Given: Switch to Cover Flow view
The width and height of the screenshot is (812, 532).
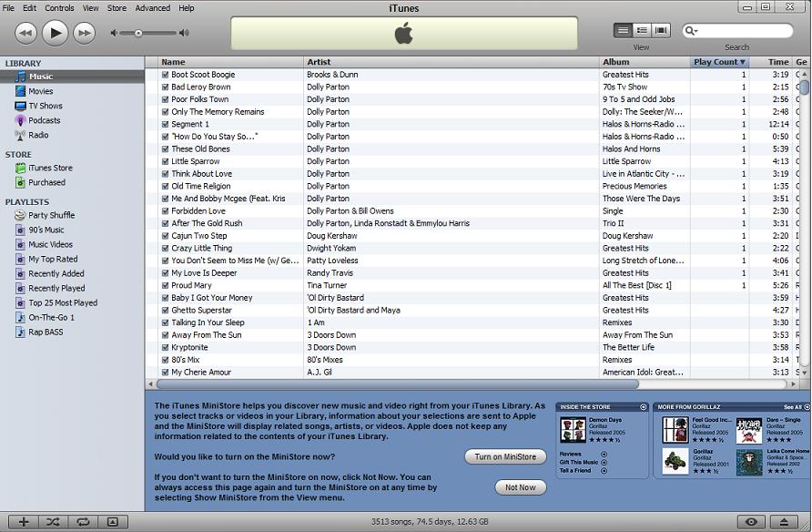Looking at the screenshot, I should coord(661,31).
